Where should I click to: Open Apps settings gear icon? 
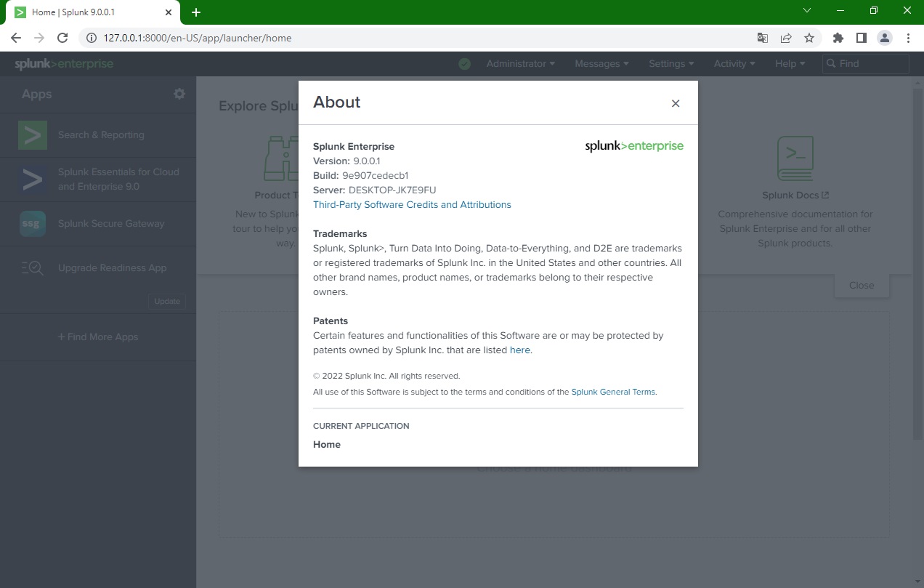click(179, 94)
